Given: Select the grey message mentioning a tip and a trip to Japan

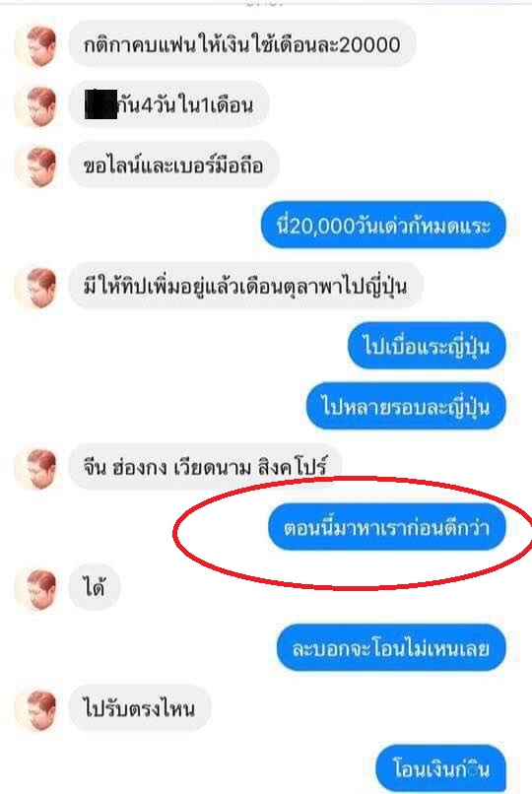Looking at the screenshot, I should coord(245,286).
